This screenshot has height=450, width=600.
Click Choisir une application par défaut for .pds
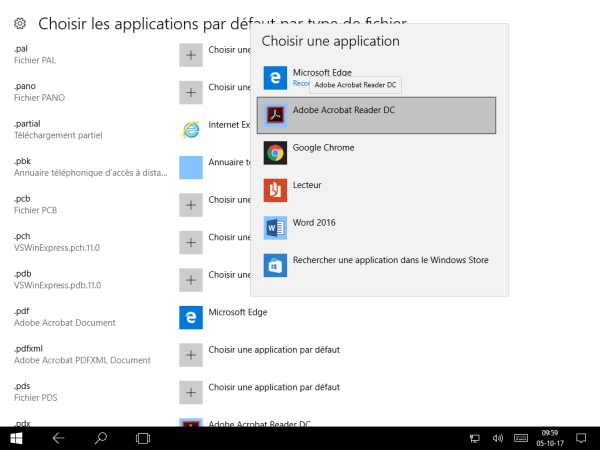coord(274,387)
